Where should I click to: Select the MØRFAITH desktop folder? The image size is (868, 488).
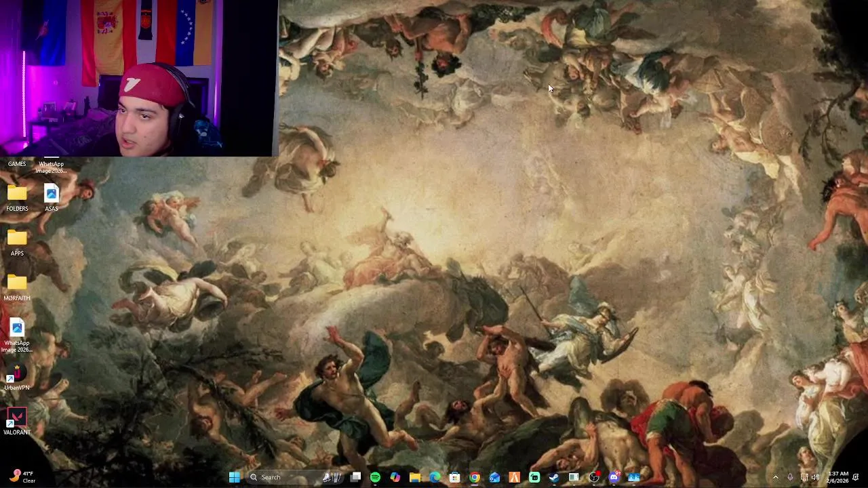click(17, 288)
